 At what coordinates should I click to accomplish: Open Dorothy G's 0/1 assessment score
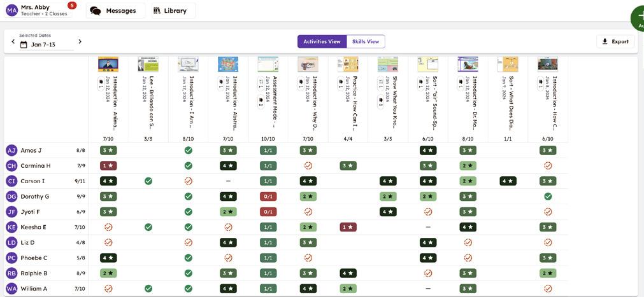pos(268,197)
